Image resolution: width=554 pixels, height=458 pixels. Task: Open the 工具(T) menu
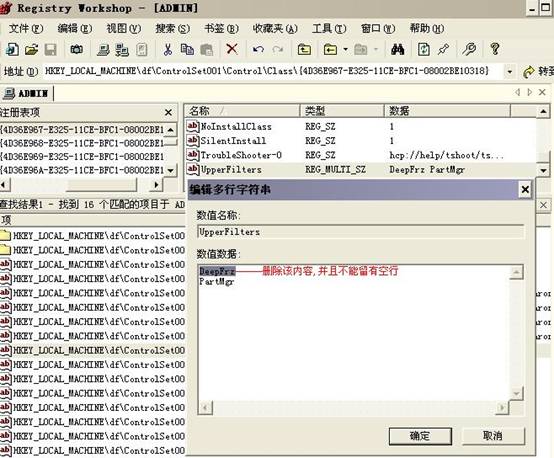tap(329, 28)
